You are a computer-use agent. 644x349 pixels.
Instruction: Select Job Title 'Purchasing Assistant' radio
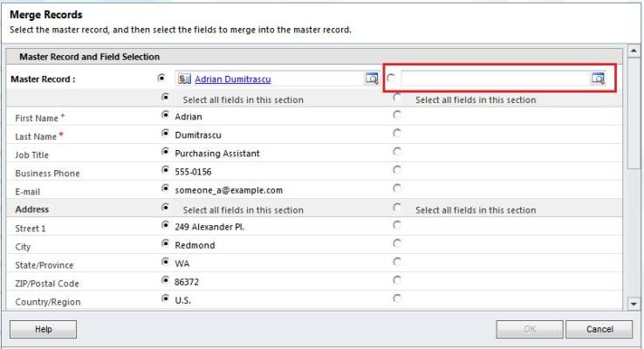165,152
